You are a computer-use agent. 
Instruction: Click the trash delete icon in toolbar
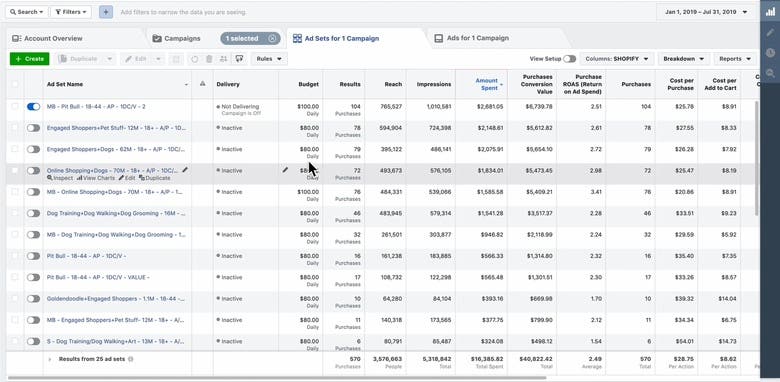point(209,59)
